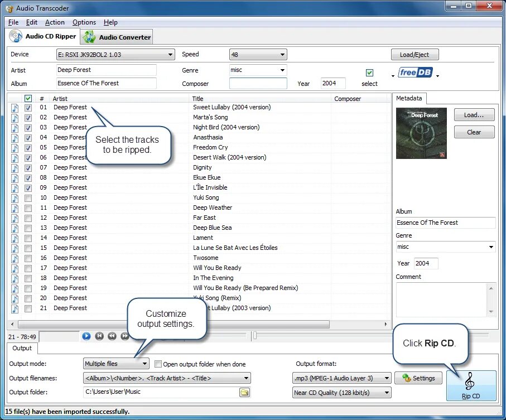Click music note icon for track 05
This screenshot has height=420, width=506.
(15, 148)
